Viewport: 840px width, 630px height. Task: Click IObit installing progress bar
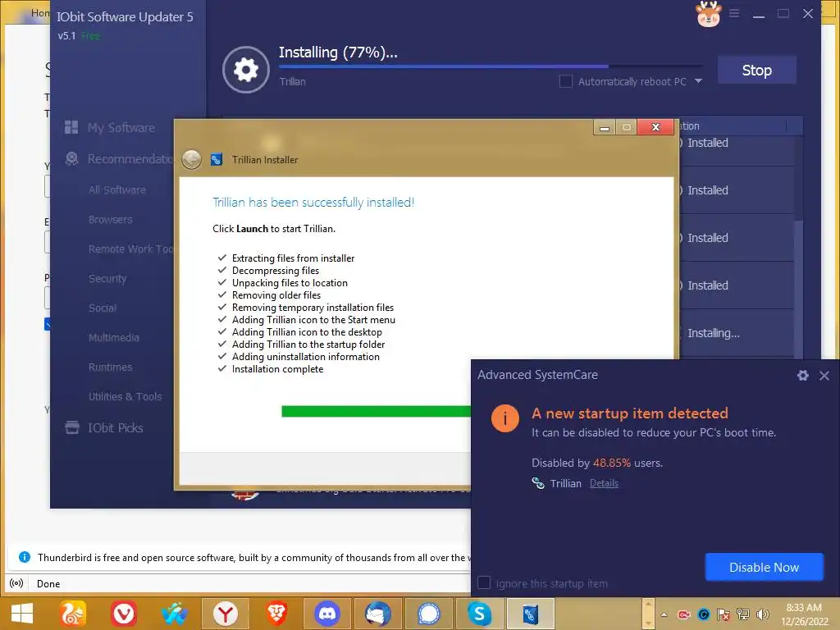pyautogui.click(x=490, y=66)
